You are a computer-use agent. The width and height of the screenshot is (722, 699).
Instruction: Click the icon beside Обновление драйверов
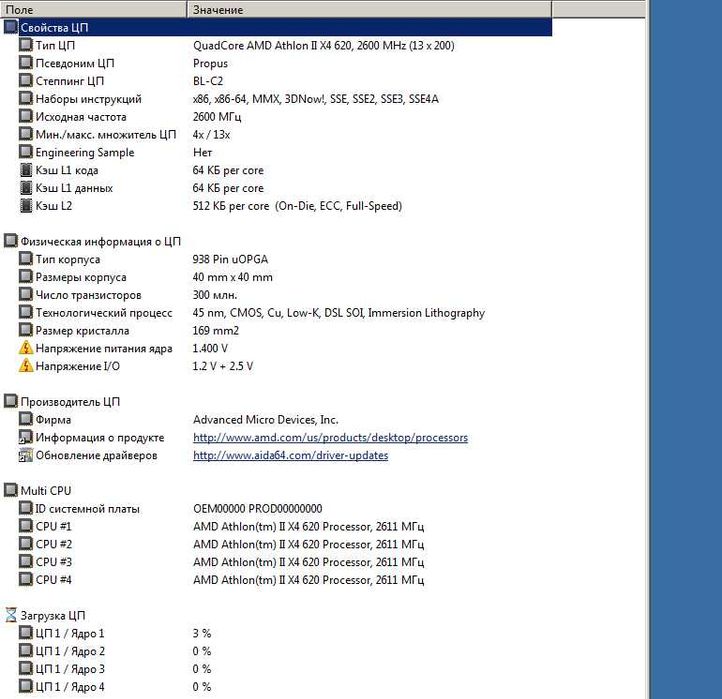(26, 455)
